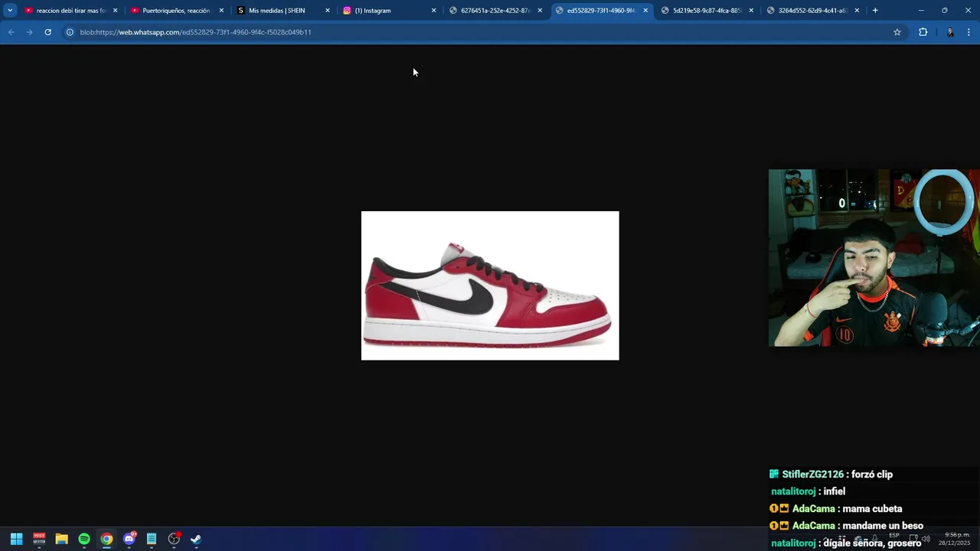
Task: Close the Instagram tab
Action: (433, 11)
